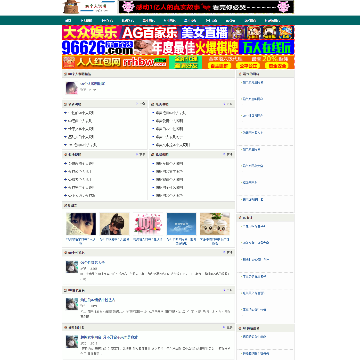Click the green 万人在线玩 banner button

[267, 47]
